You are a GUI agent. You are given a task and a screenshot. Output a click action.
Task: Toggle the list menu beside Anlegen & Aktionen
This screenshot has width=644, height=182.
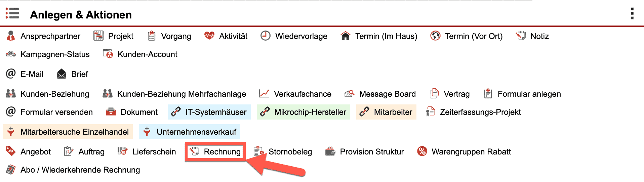point(12,14)
